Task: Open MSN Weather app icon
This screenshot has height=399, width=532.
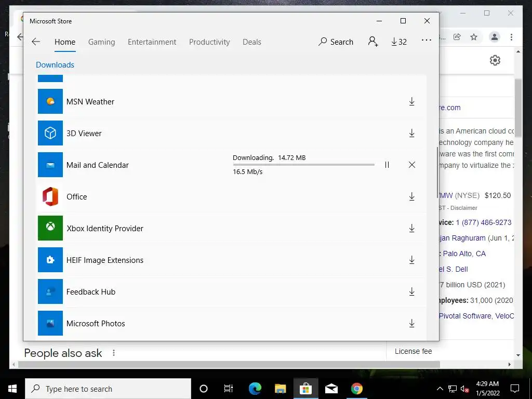Action: point(50,101)
